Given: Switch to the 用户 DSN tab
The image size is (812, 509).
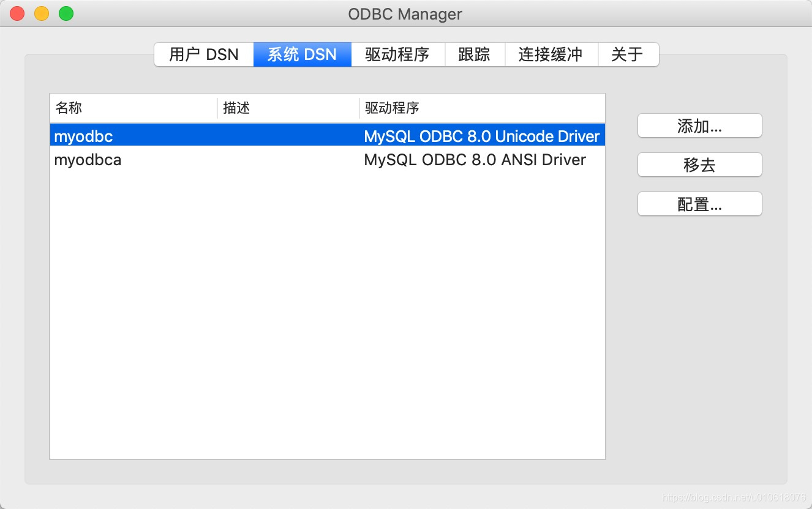Looking at the screenshot, I should [x=204, y=54].
